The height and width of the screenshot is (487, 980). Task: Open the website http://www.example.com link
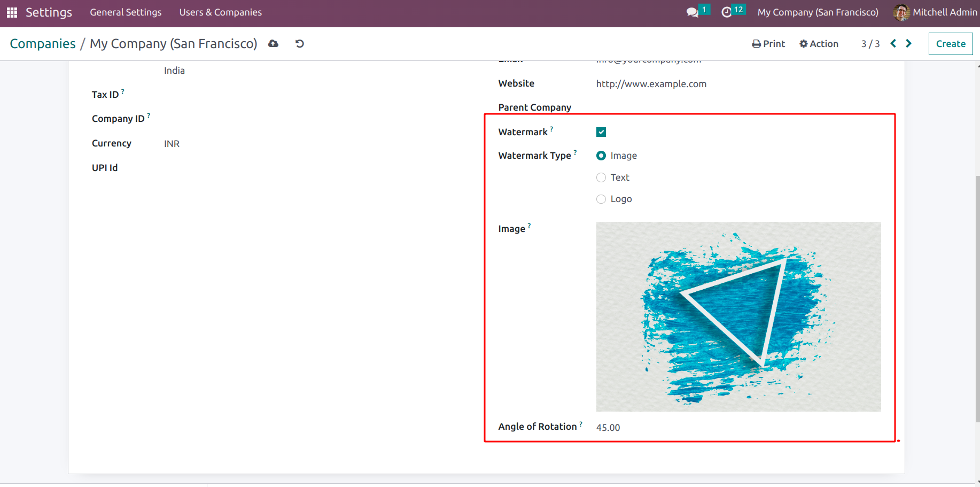[x=651, y=84]
